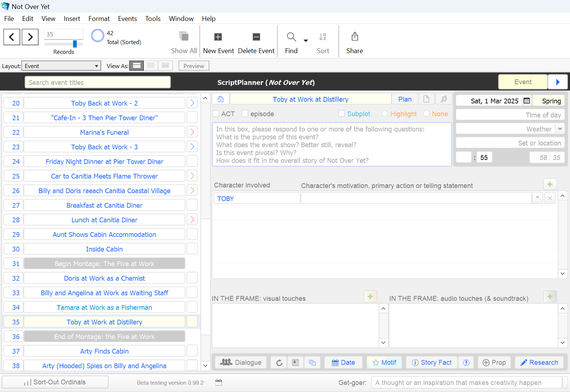Select the Motif star icon
The height and width of the screenshot is (392, 570).
376,362
